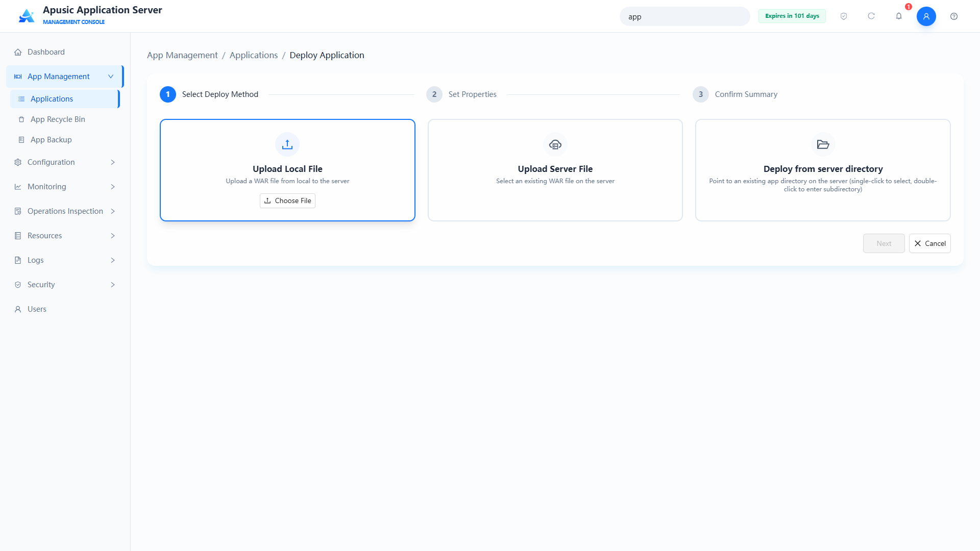The width and height of the screenshot is (980, 551).
Task: Expand the Security menu arrow
Action: 113,285
